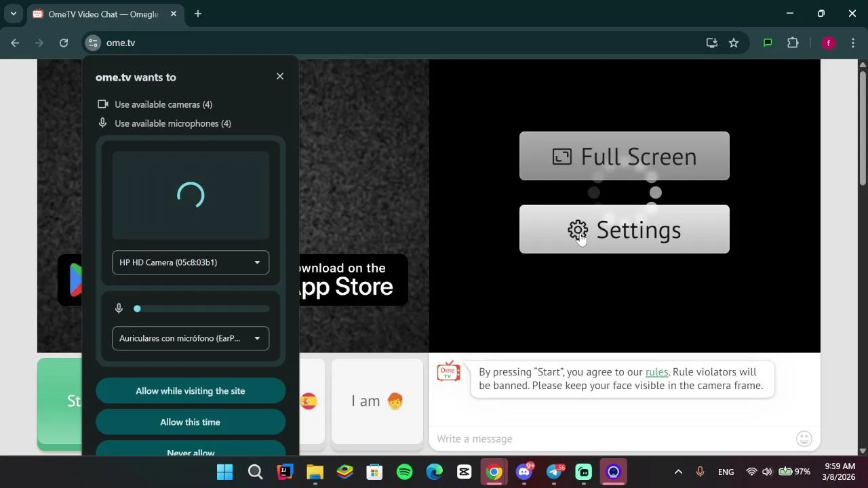Click Allow this time button
Screen dimensions: 868x488
click(191, 422)
